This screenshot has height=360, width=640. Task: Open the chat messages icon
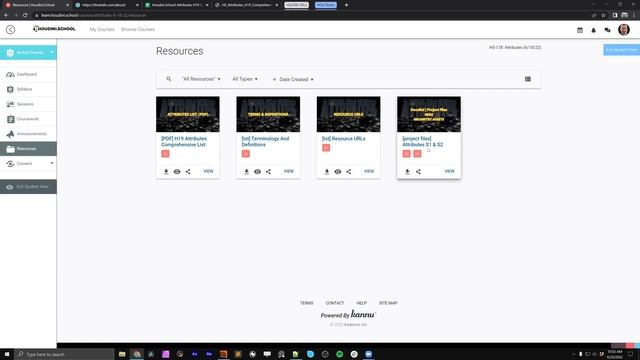pos(607,30)
